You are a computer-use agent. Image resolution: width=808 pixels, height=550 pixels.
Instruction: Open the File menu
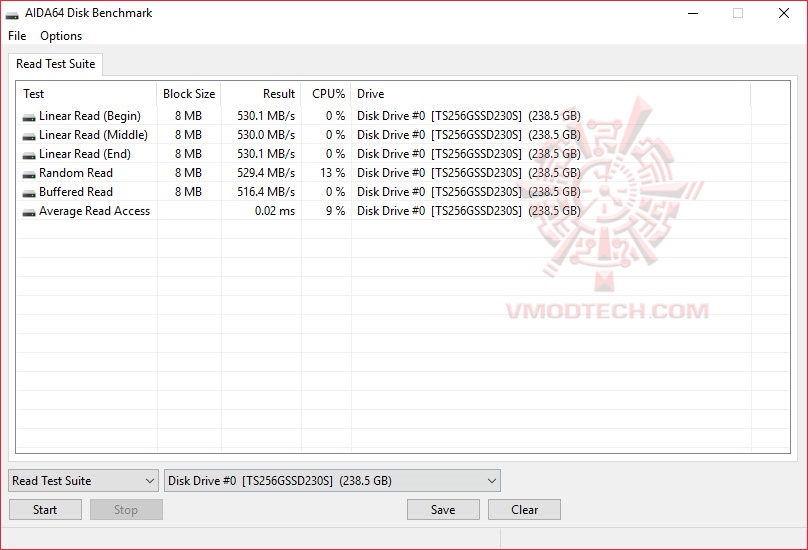tap(17, 36)
